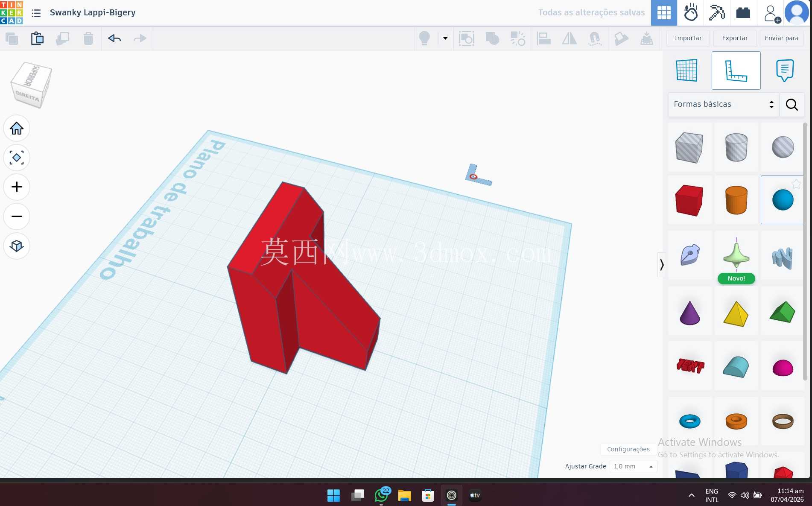Click the Paste toolbar icon
The image size is (812, 506).
coord(37,38)
